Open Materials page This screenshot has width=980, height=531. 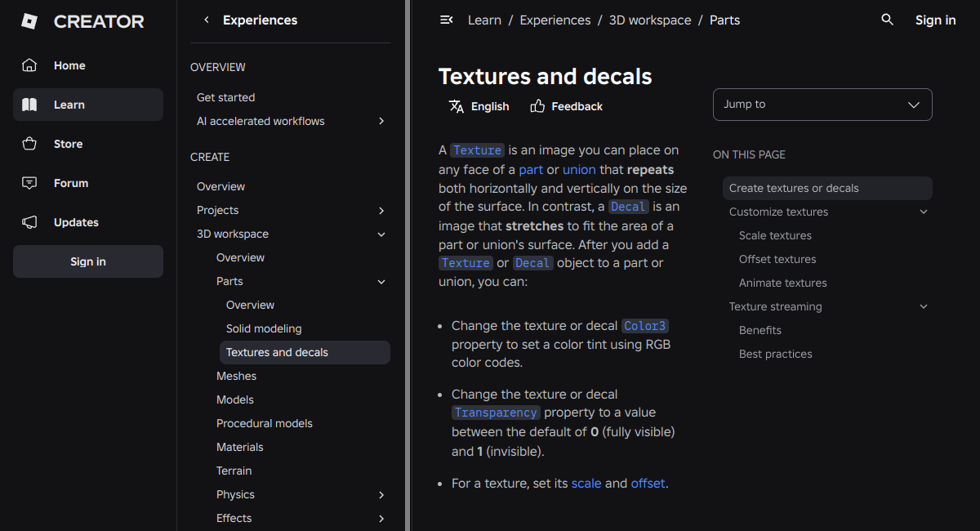[240, 447]
